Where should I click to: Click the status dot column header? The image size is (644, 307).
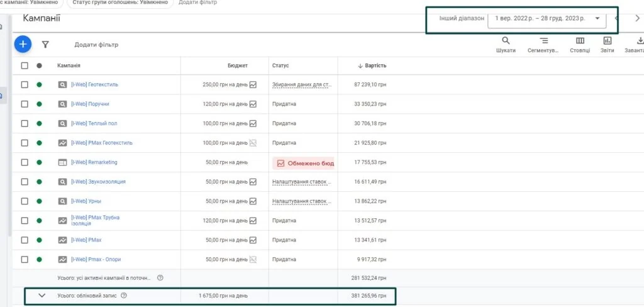(39, 65)
